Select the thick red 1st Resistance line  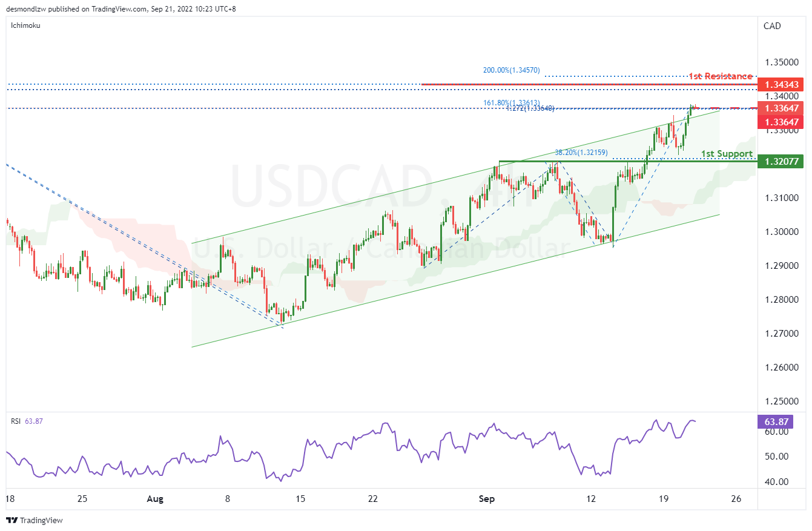(x=589, y=84)
